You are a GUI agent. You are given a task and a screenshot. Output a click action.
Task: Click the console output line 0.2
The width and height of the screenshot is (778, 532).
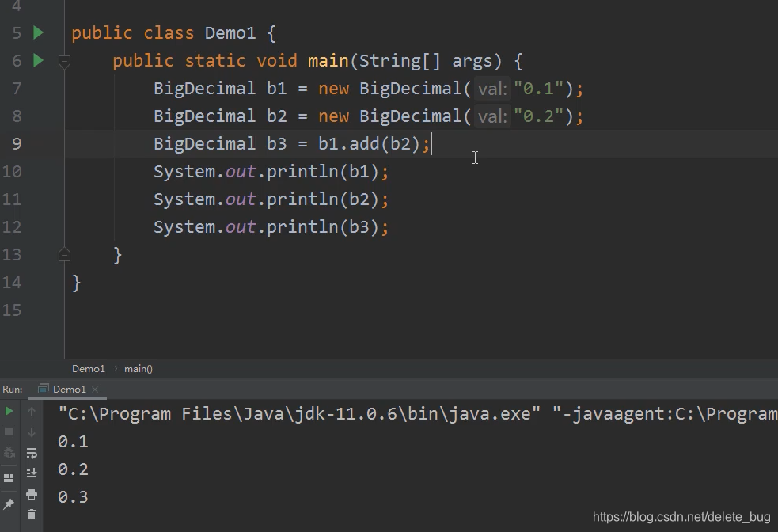tap(73, 469)
